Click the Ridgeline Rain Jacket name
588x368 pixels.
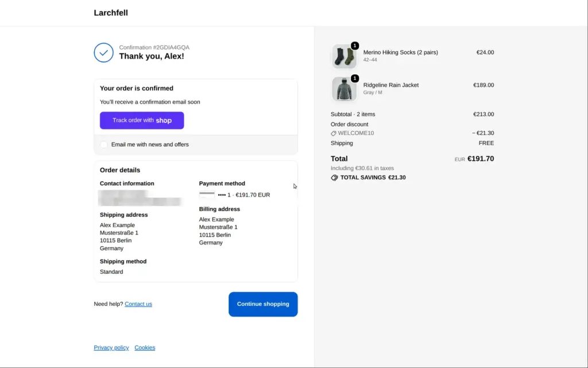pos(390,85)
